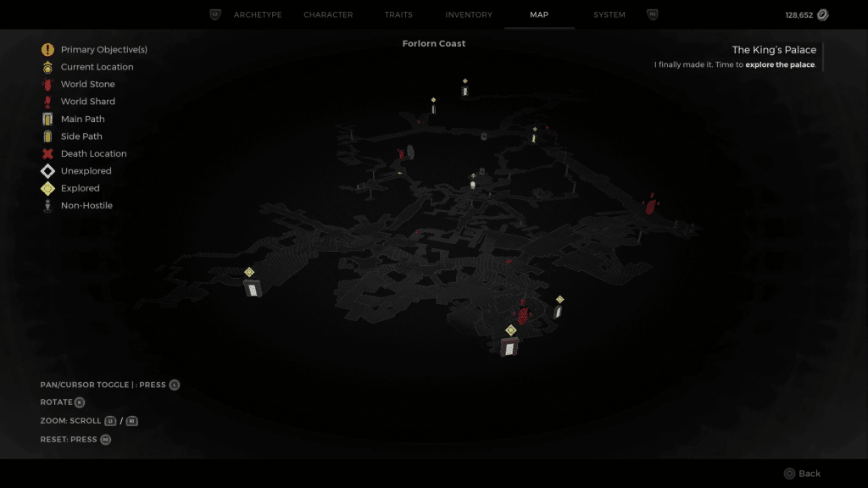
Task: Select the Side Path legend icon
Action: 47,136
